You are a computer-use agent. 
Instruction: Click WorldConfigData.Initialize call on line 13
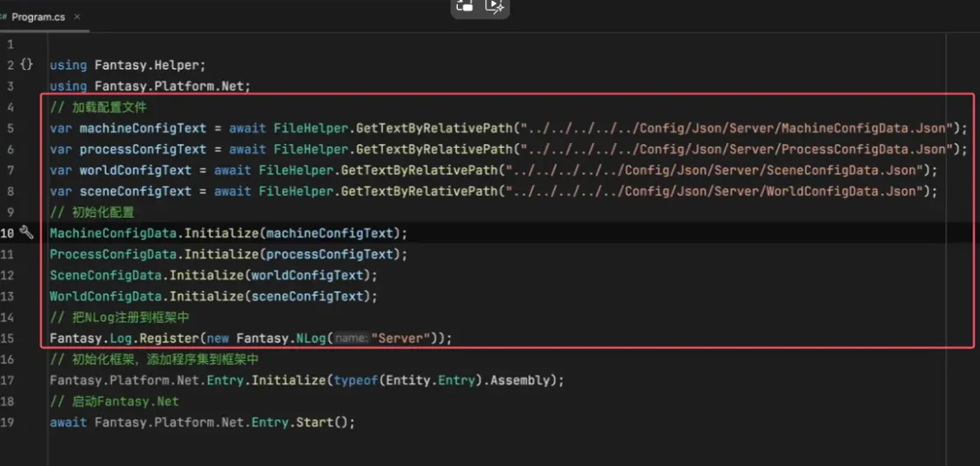pos(214,296)
